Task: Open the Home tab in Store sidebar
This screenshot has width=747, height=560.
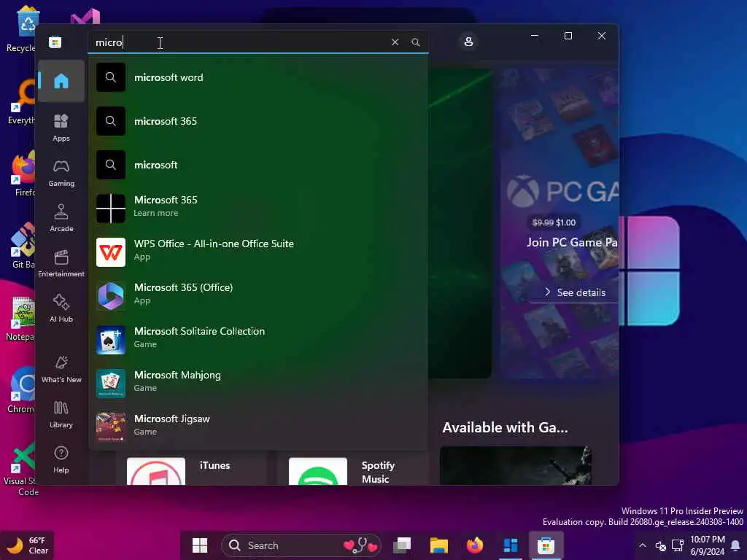Action: coord(61,81)
